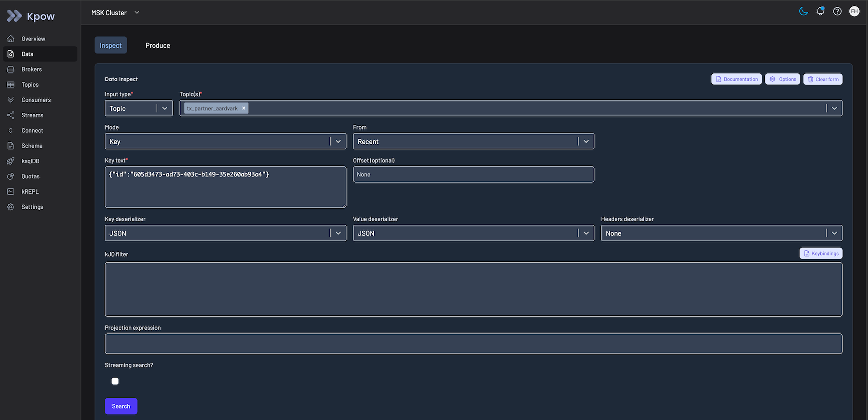Expand the From dropdown set to Recent
The width and height of the screenshot is (868, 420).
(x=473, y=141)
